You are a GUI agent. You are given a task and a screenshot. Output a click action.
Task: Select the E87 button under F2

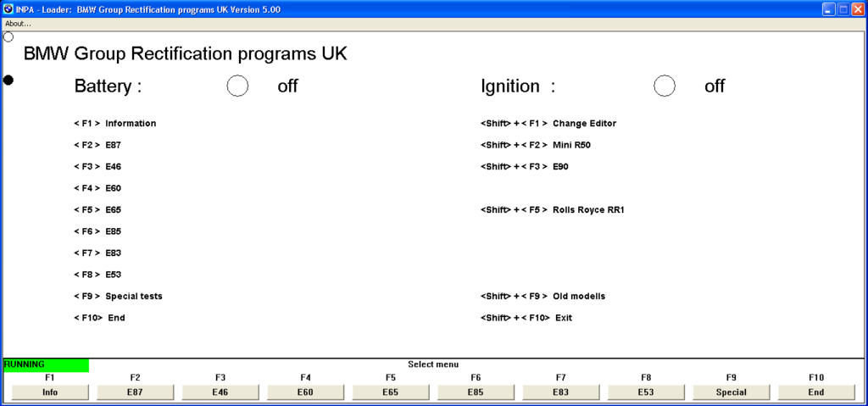pos(136,392)
